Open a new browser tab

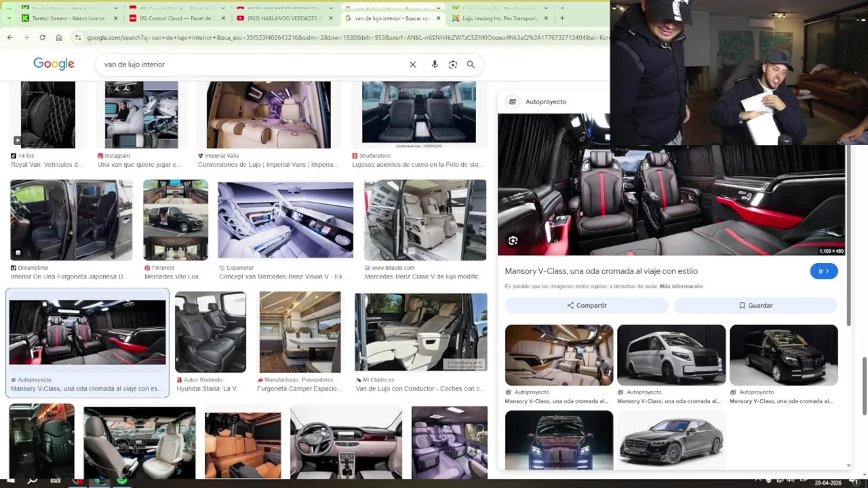click(562, 18)
